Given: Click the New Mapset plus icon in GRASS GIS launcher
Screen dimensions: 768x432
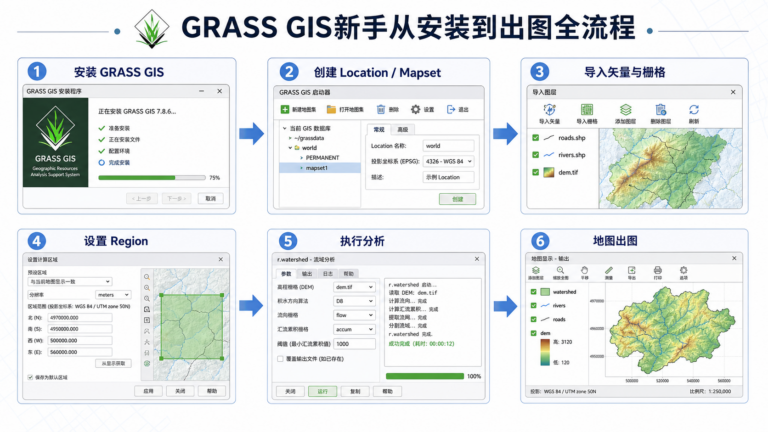Looking at the screenshot, I should pos(285,109).
